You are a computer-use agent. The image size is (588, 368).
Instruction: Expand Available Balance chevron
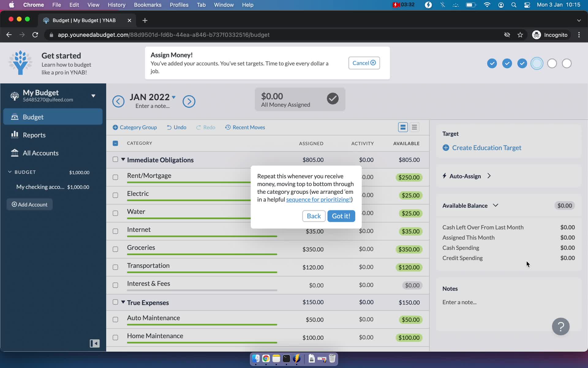496,206
